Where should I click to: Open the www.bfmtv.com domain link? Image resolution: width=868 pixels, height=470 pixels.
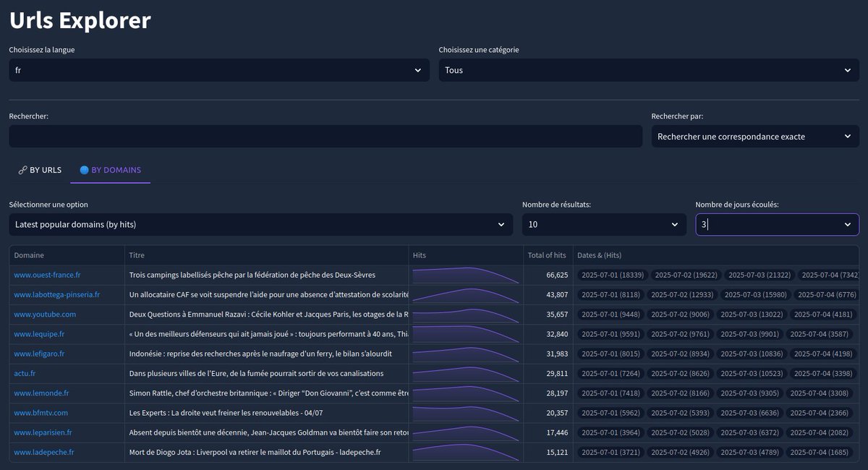coord(41,413)
